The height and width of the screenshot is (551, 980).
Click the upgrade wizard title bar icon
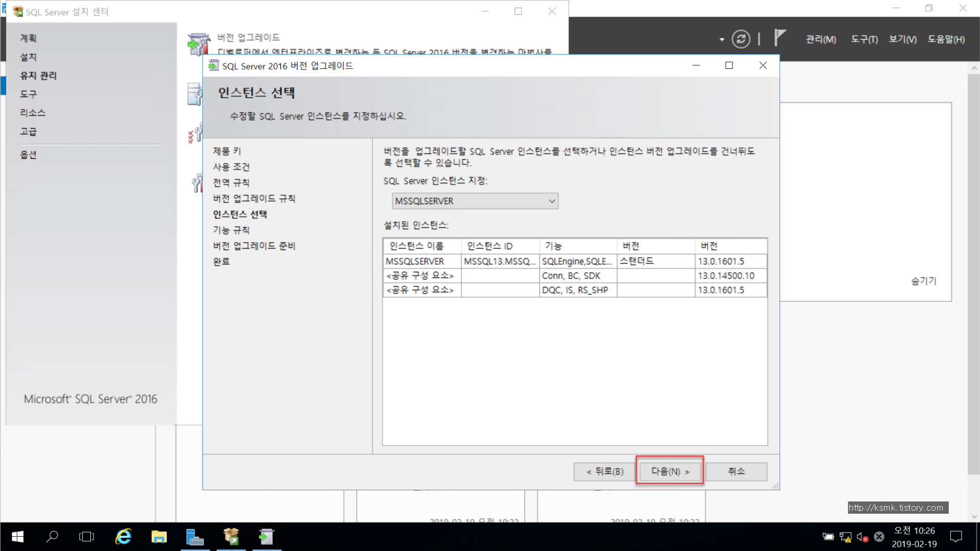(213, 65)
